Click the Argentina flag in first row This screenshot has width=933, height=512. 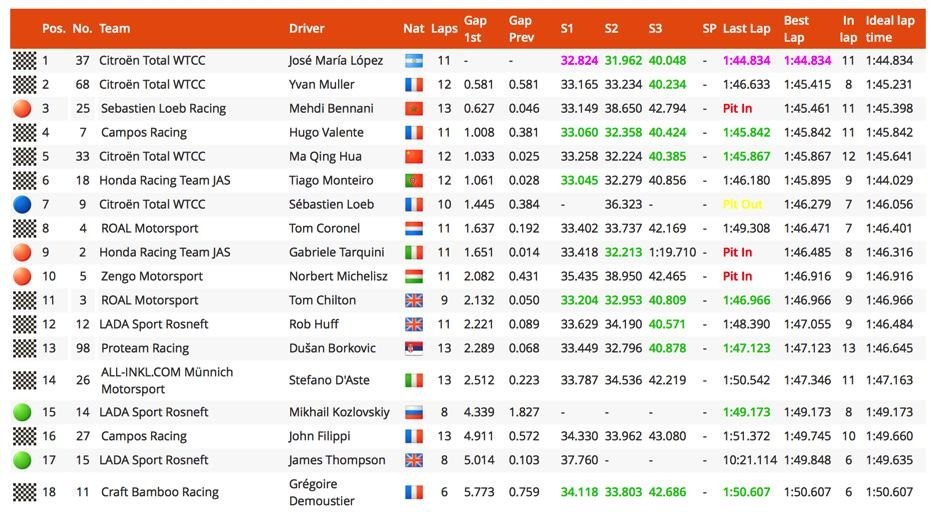pyautogui.click(x=414, y=61)
